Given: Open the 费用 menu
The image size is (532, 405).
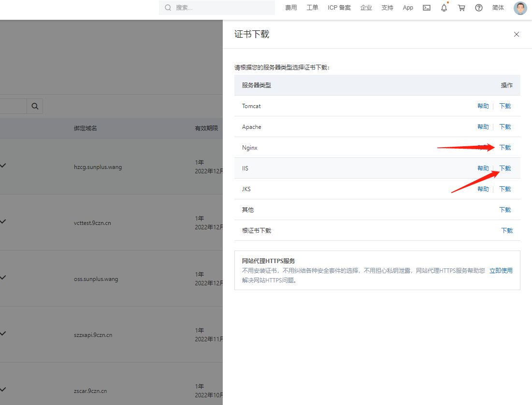Looking at the screenshot, I should (x=291, y=7).
